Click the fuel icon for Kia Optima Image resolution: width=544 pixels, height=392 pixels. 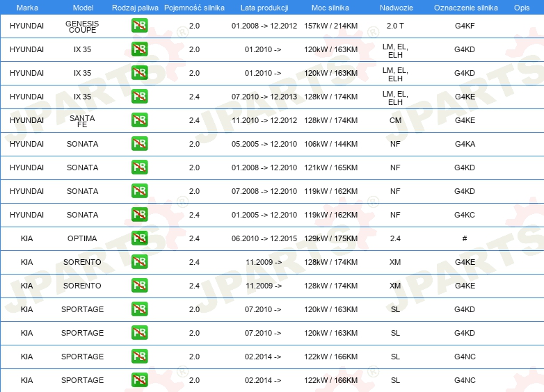(139, 238)
